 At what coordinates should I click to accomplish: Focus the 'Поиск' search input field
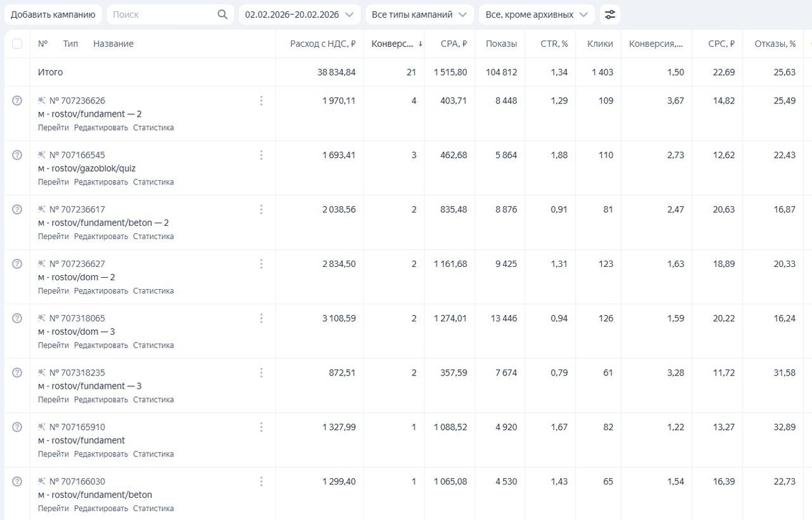tap(162, 15)
